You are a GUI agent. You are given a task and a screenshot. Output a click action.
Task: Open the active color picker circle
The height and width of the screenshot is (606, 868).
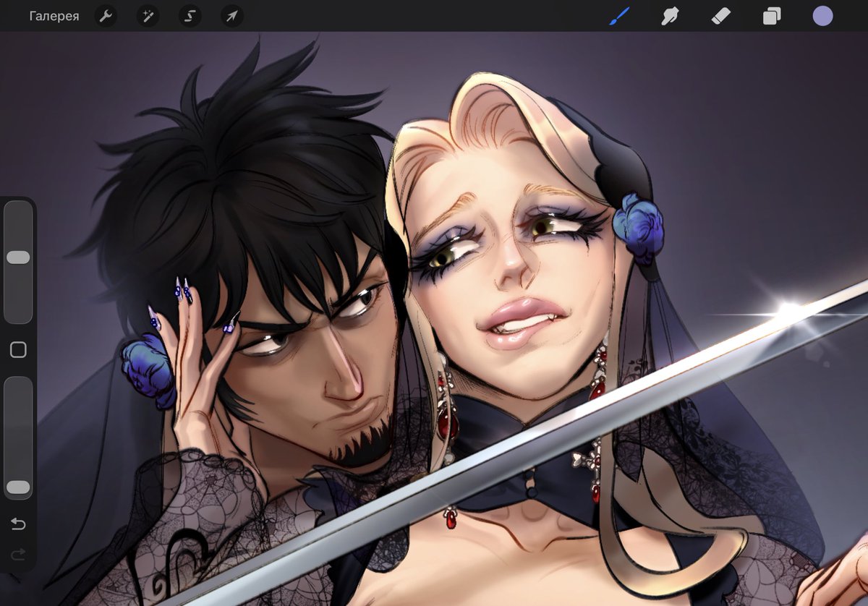pyautogui.click(x=822, y=16)
